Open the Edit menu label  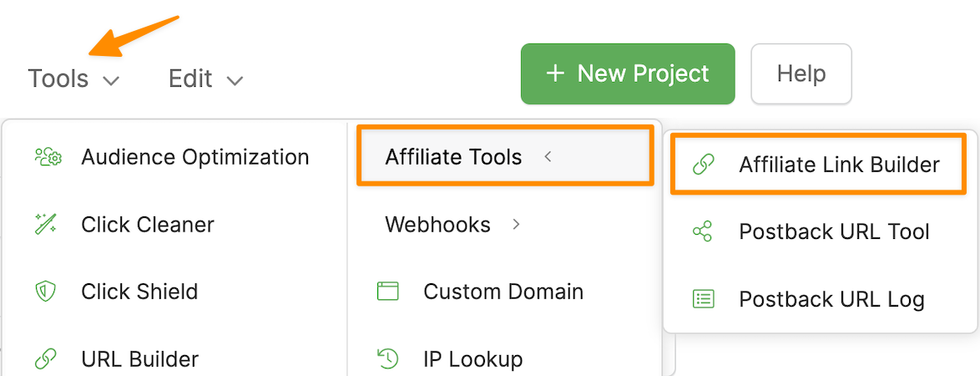(190, 79)
